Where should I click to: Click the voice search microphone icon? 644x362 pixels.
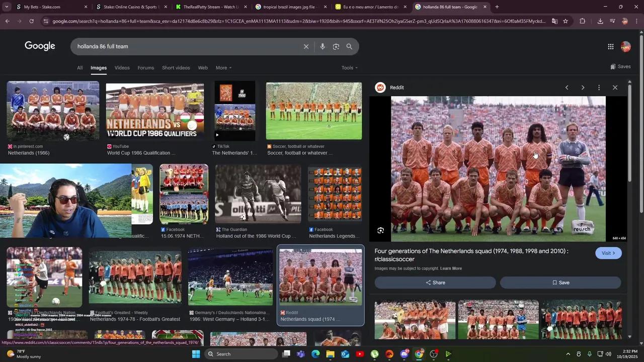coord(323,46)
